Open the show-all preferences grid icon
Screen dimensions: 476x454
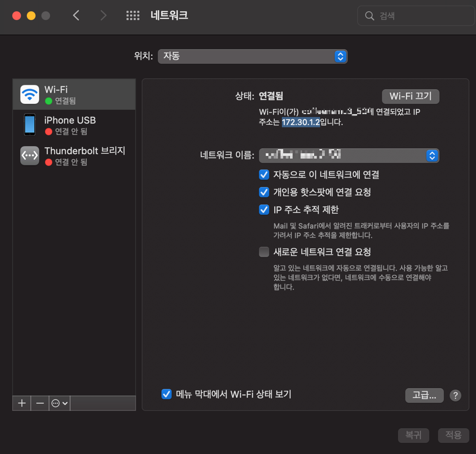(x=133, y=15)
